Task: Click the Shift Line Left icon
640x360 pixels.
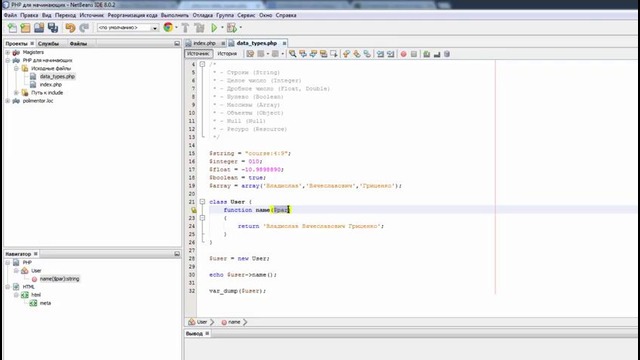Action: (380, 54)
